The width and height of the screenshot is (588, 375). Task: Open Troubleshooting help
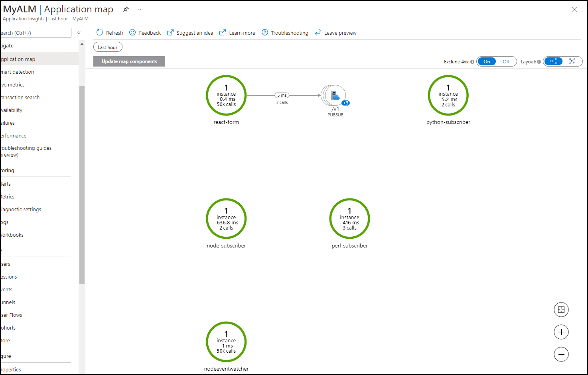coord(285,33)
